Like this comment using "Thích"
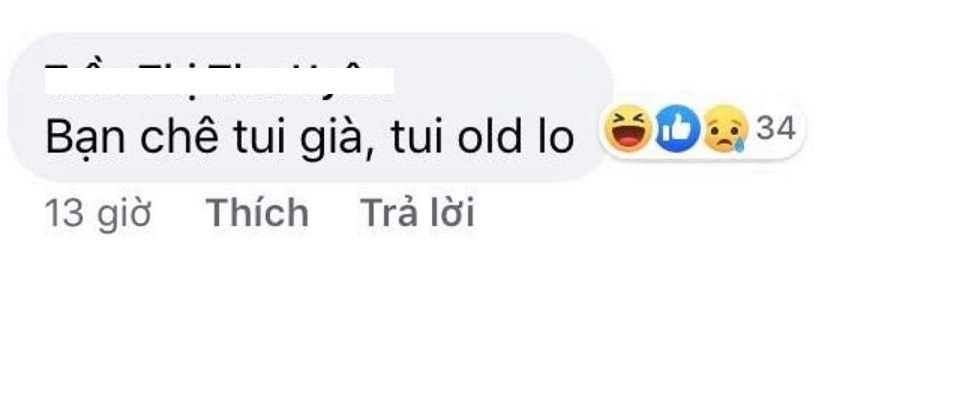This screenshot has height=400, width=957. pyautogui.click(x=257, y=213)
